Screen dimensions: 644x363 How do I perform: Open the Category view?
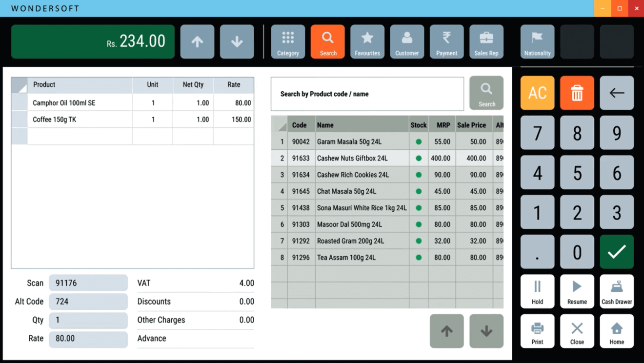click(x=288, y=41)
